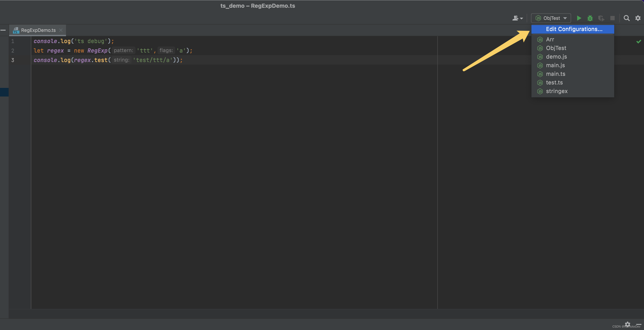
Task: Close the RegExpDemo.ts editor tab
Action: tap(61, 30)
